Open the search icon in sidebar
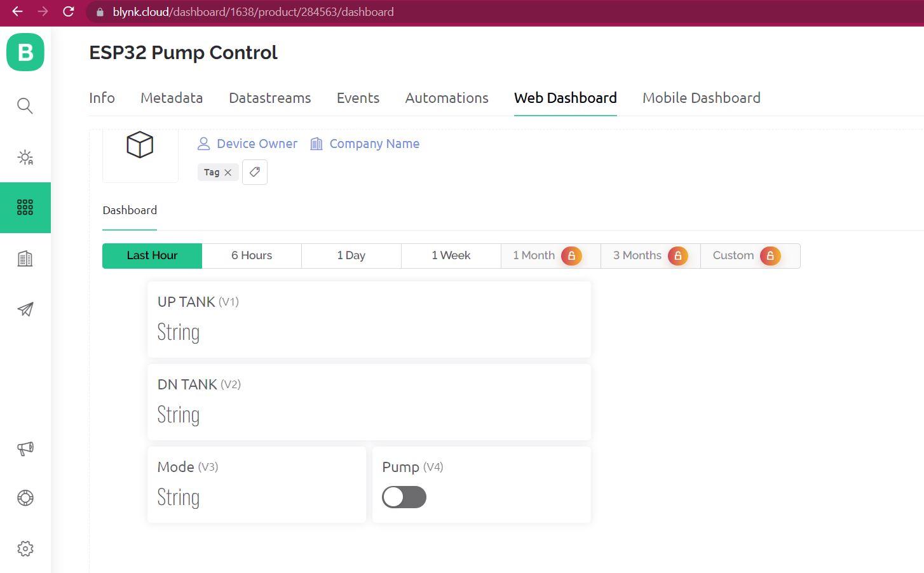The height and width of the screenshot is (573, 924). (25, 105)
